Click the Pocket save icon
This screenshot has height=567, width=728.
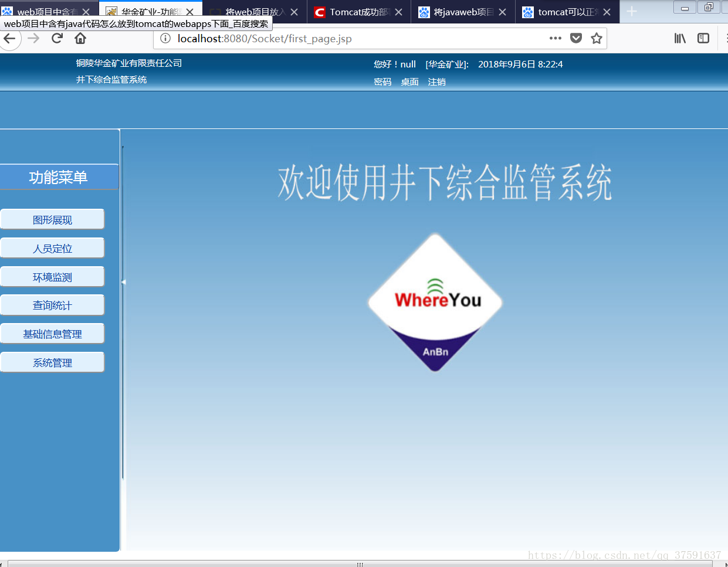pyautogui.click(x=576, y=39)
